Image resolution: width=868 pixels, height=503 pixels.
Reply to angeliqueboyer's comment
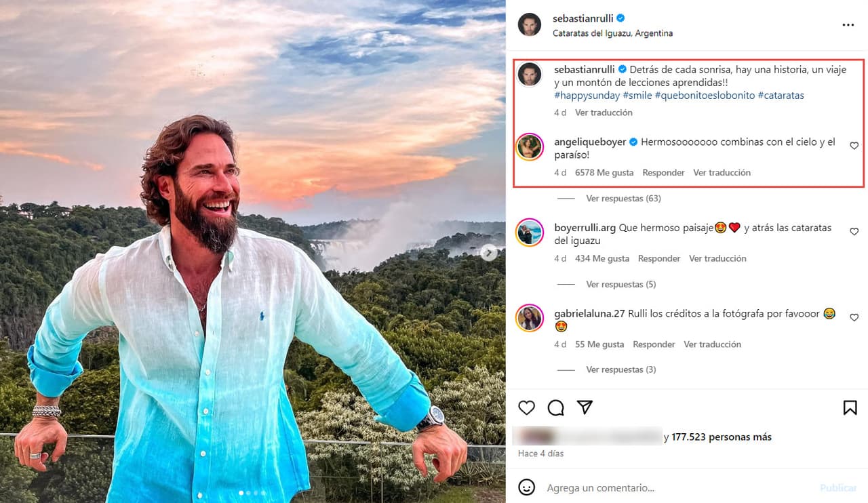663,173
